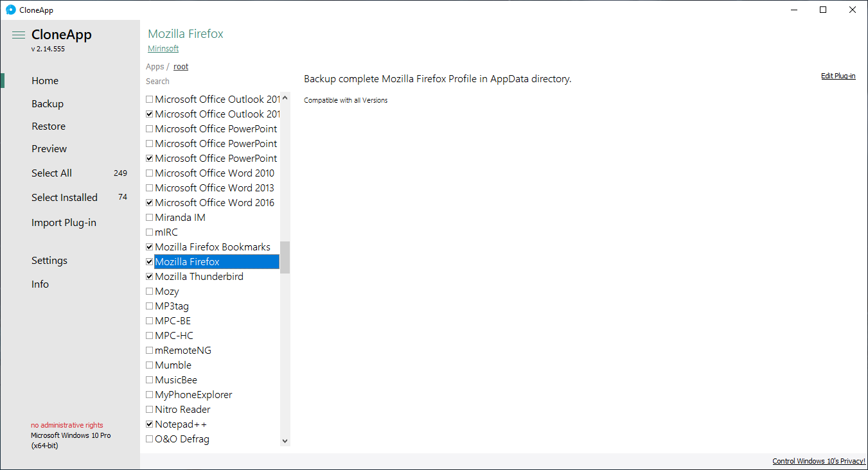Check the MP3tag checkbox

pyautogui.click(x=150, y=306)
